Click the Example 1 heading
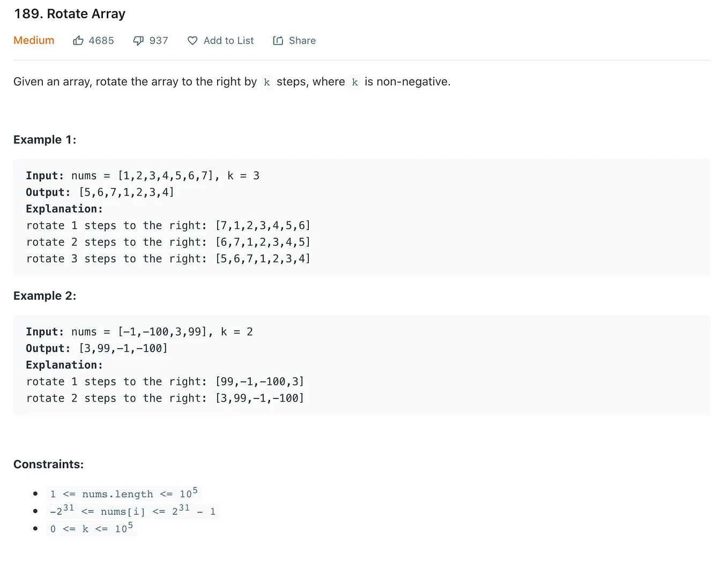Image resolution: width=728 pixels, height=562 pixels. (45, 140)
